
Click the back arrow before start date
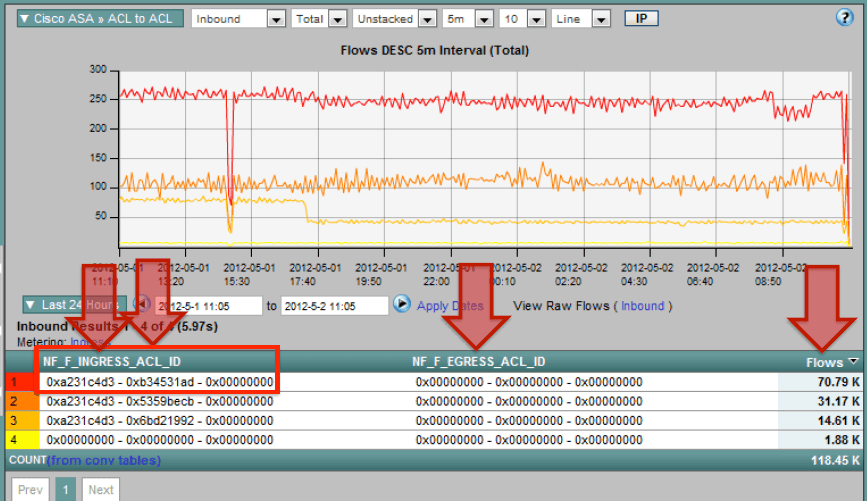[x=142, y=303]
